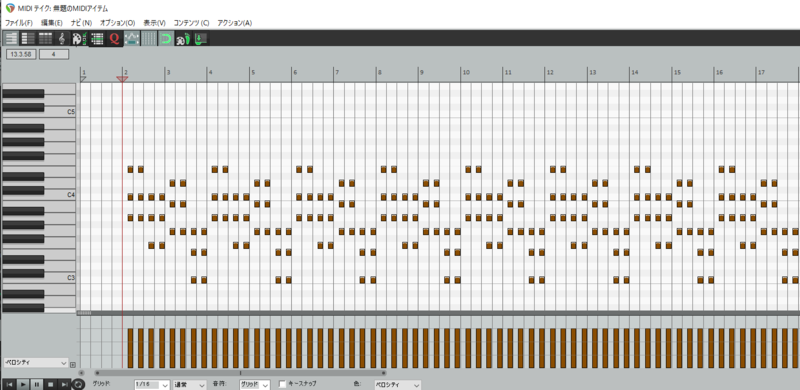
Task: Click the green download dock icon
Action: point(201,38)
